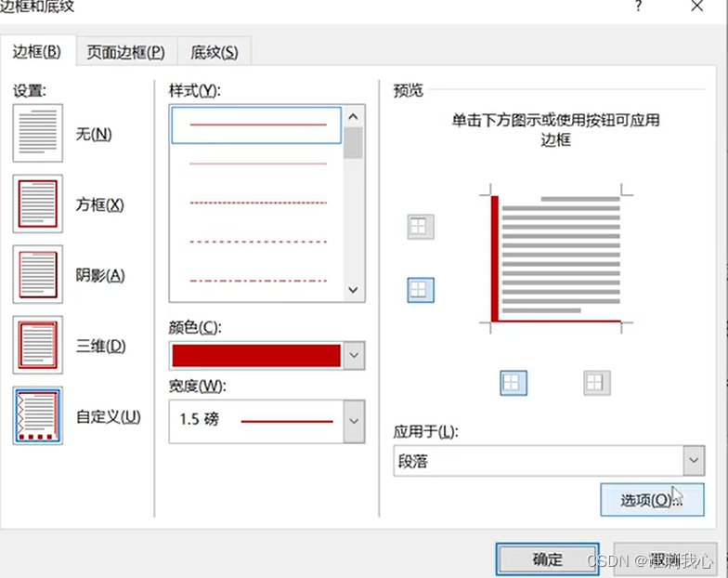Screen dimensions: 728x578
Task: Select the 自定义(U) custom border icon
Action: pos(37,415)
